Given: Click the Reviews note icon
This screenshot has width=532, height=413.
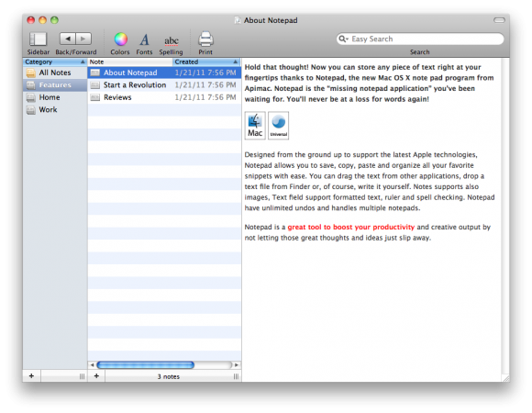Looking at the screenshot, I should point(95,97).
